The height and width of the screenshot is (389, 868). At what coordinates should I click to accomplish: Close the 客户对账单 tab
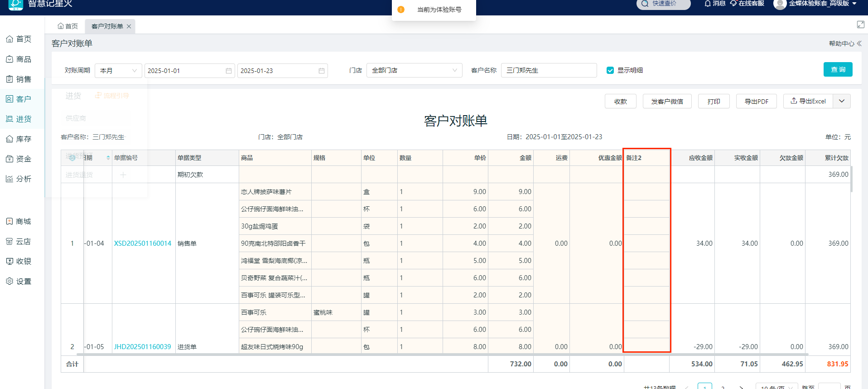click(129, 26)
